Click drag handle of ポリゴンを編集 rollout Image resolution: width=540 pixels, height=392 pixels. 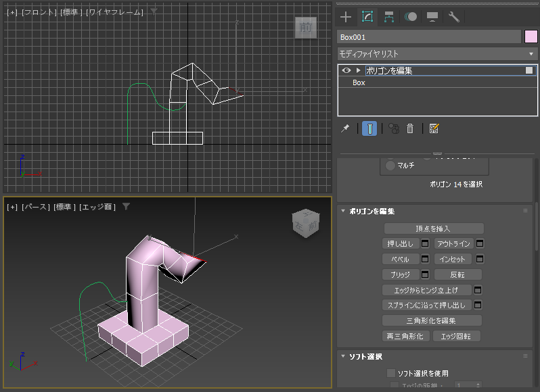click(525, 211)
